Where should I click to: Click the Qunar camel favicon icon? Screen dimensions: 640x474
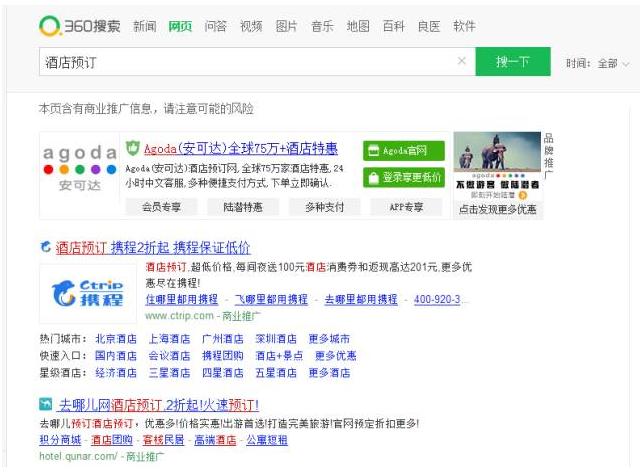tap(46, 404)
